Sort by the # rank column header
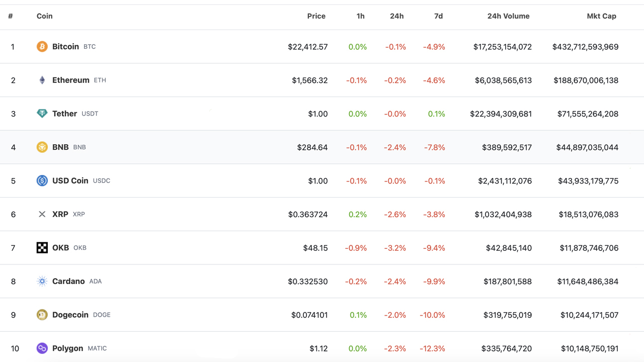 [x=10, y=16]
